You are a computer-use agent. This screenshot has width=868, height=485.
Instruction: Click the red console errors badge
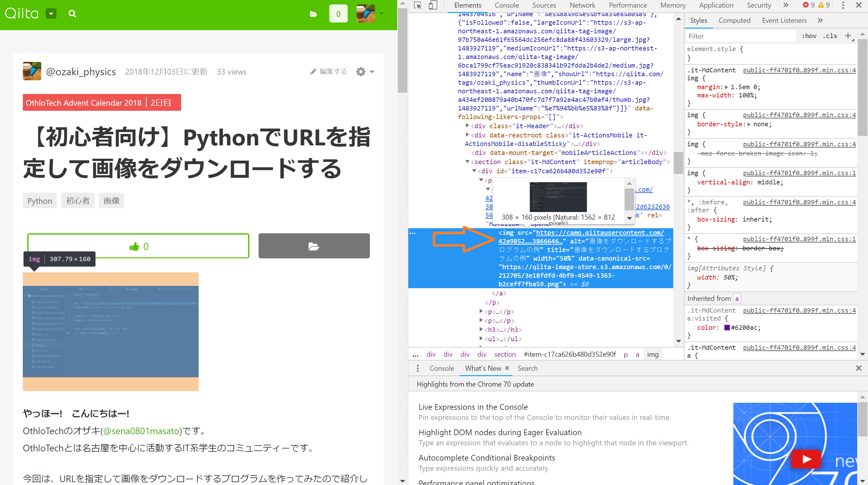809,5
